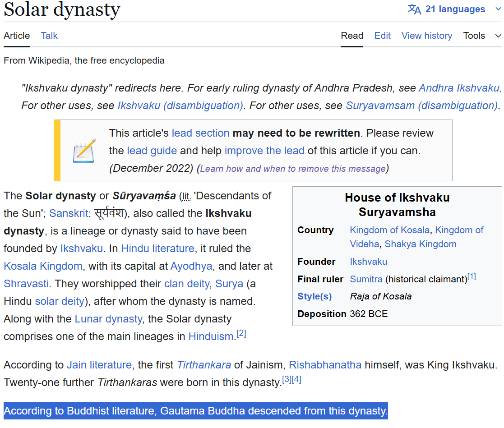Click the language translation icon
The height and width of the screenshot is (428, 504).
(x=414, y=9)
